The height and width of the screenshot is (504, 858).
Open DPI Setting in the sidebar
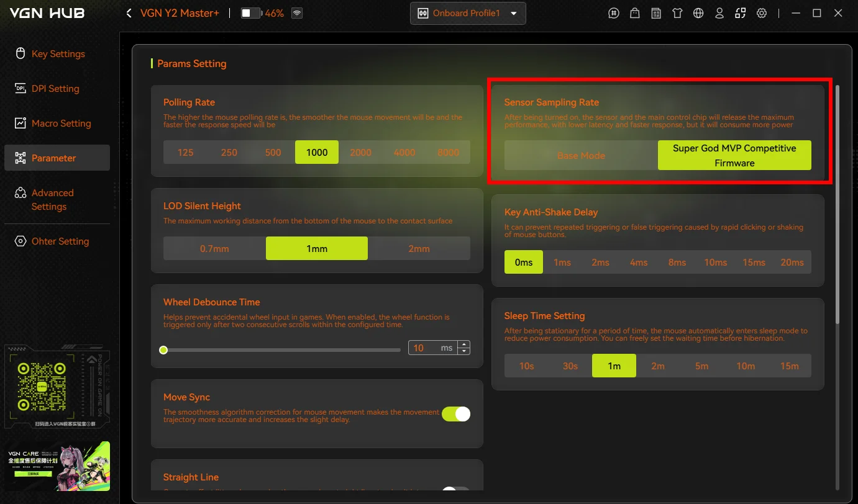57,89
